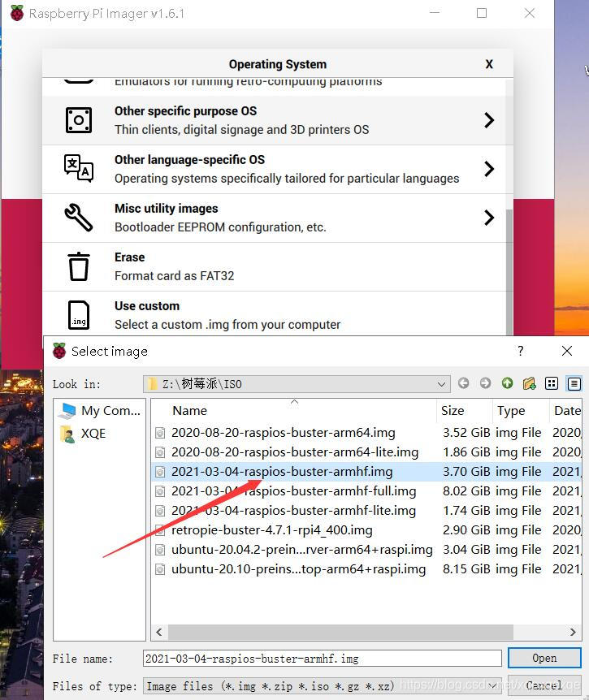
Task: Expand 'Other language-specific OS' chevron
Action: coord(489,169)
